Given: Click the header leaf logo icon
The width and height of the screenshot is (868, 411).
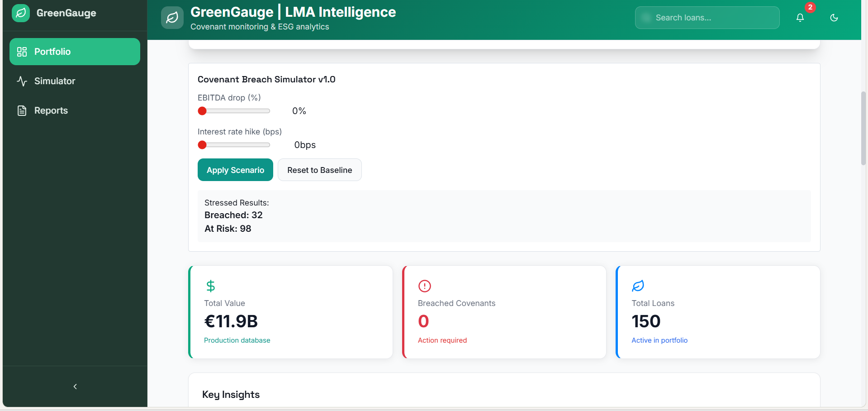Looking at the screenshot, I should tap(172, 18).
